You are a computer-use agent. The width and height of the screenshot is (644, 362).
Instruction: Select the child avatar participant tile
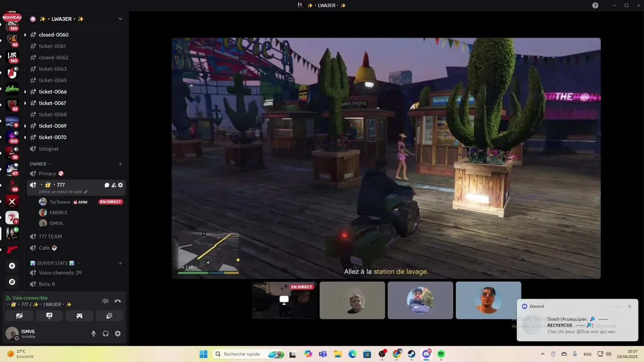(352, 300)
